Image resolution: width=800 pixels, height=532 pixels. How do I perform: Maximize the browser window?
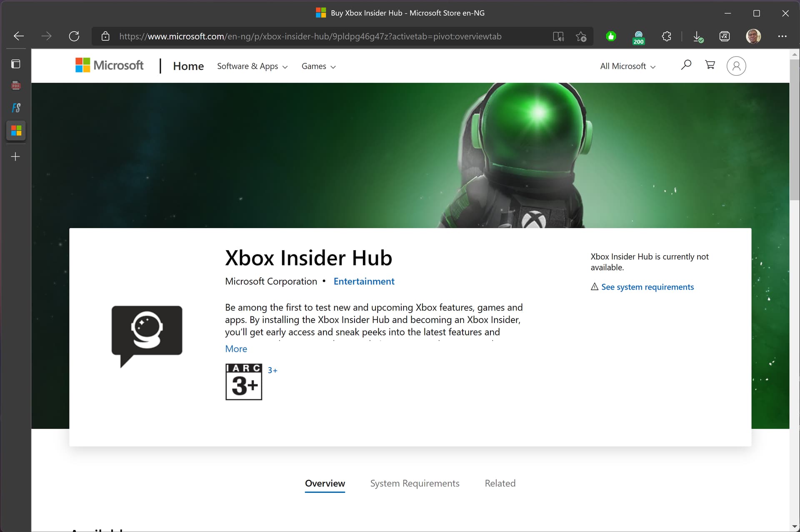click(x=757, y=13)
